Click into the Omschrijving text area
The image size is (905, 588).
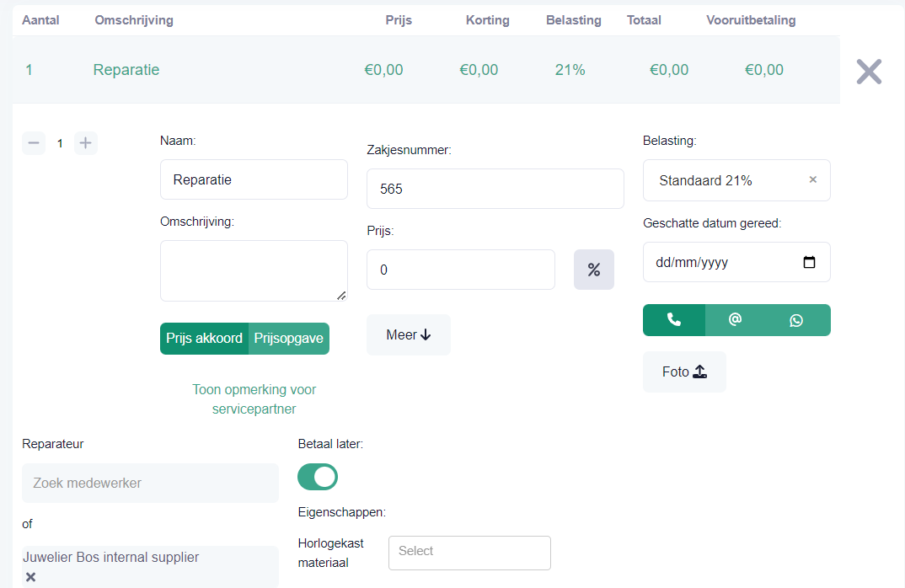click(x=254, y=270)
